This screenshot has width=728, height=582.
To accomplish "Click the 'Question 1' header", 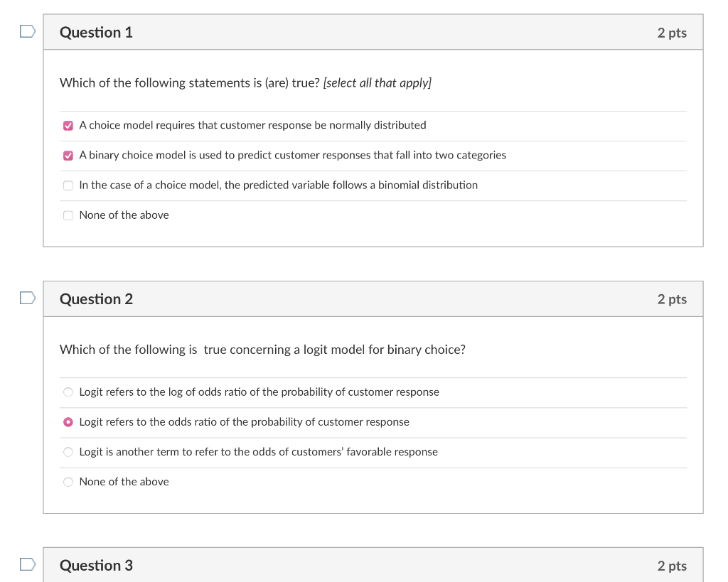I will click(95, 32).
